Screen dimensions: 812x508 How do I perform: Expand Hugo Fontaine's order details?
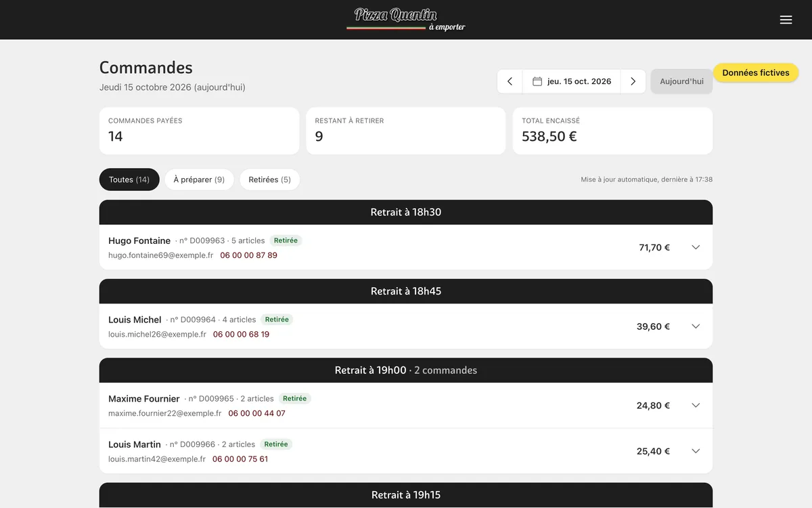[x=696, y=247]
